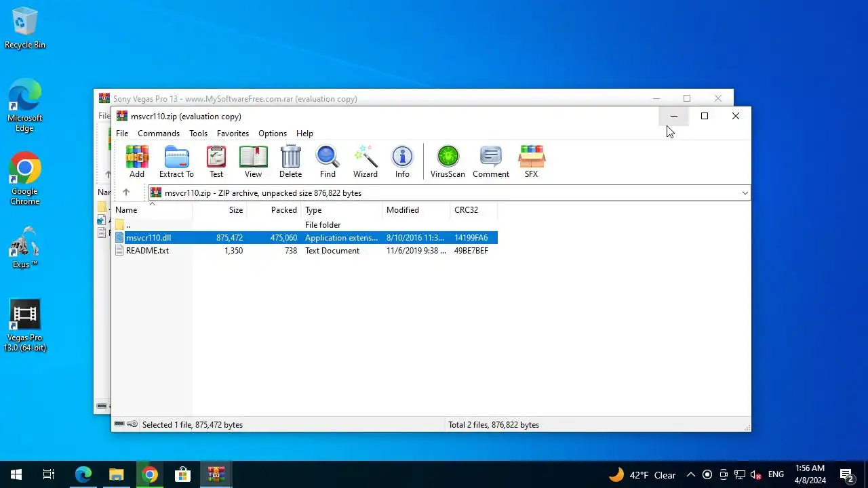Click the Meet Now camera tray icon
The image size is (868, 488).
pos(724,474)
